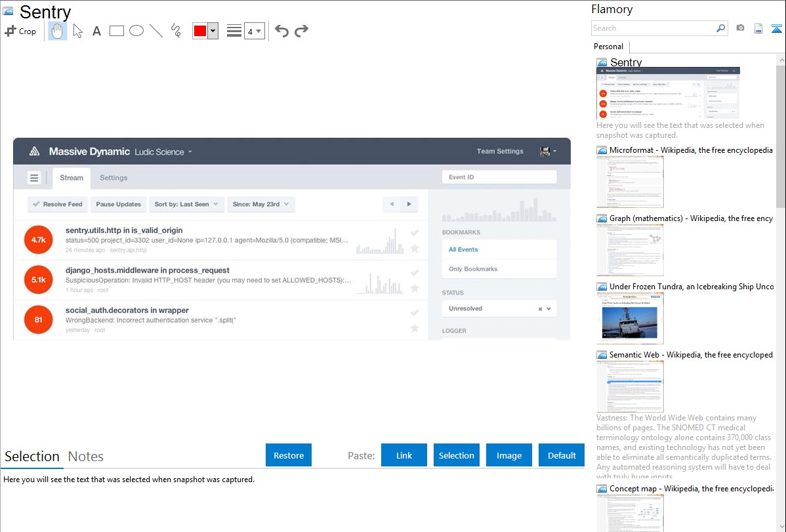
Task: Resolve checkmark for django_hosts.middleware event
Action: coord(415,273)
